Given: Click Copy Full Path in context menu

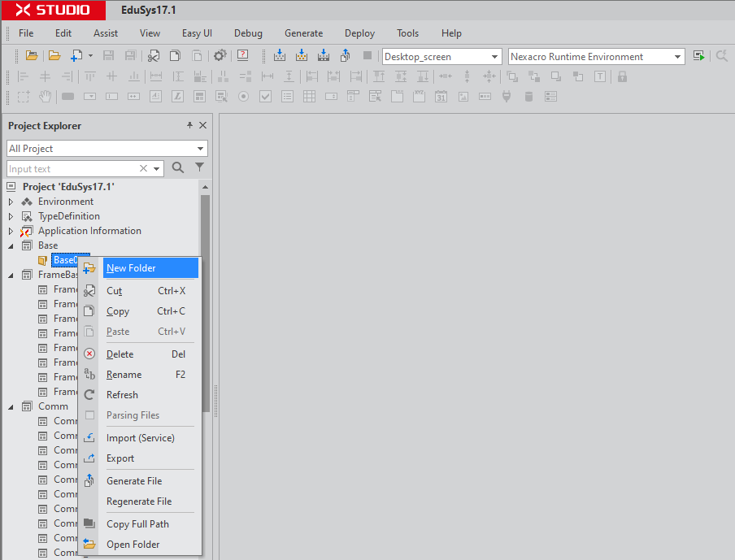Looking at the screenshot, I should pos(137,524).
